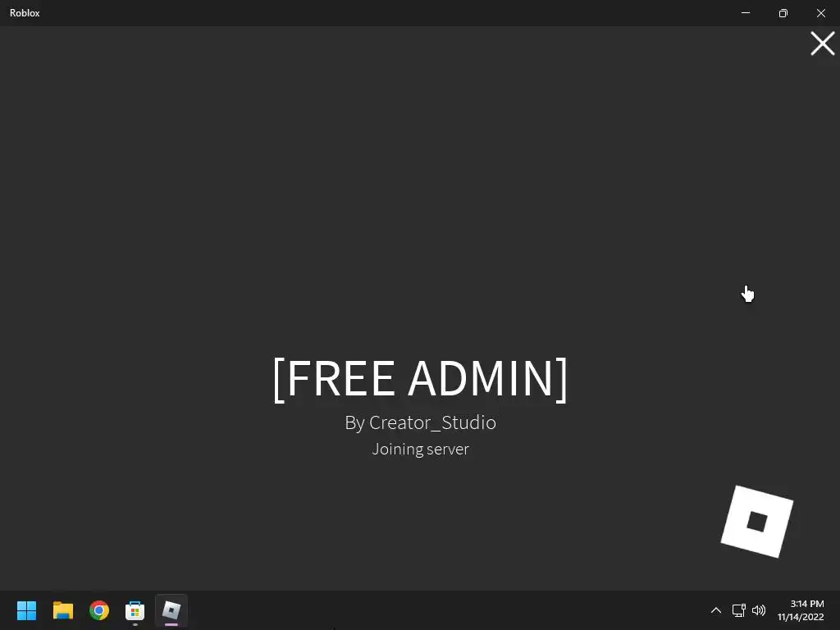The width and height of the screenshot is (840, 630).
Task: Open the Windows Start menu
Action: (26, 610)
